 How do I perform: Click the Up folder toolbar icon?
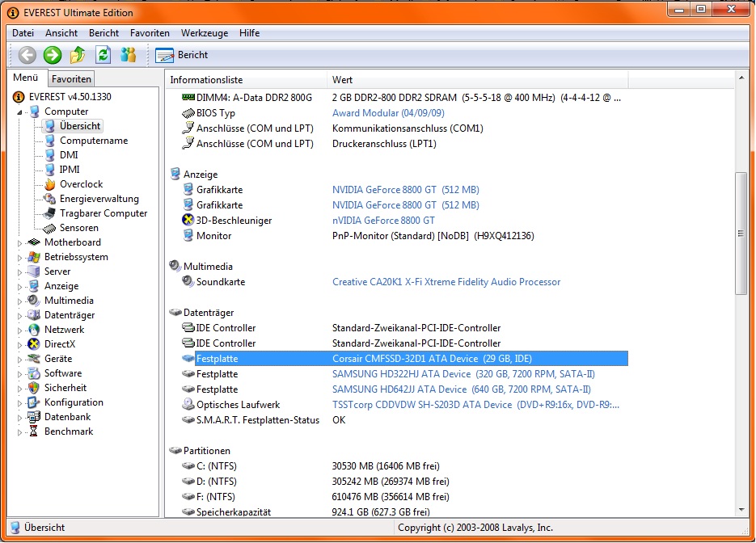[x=78, y=55]
